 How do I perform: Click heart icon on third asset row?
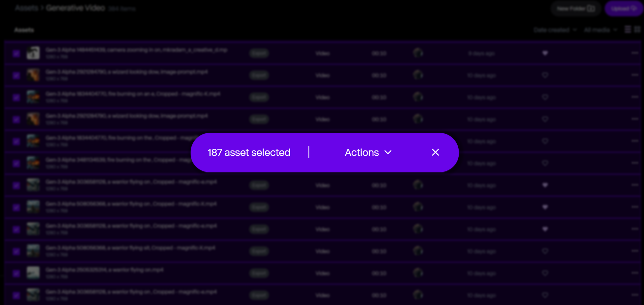pos(545,97)
